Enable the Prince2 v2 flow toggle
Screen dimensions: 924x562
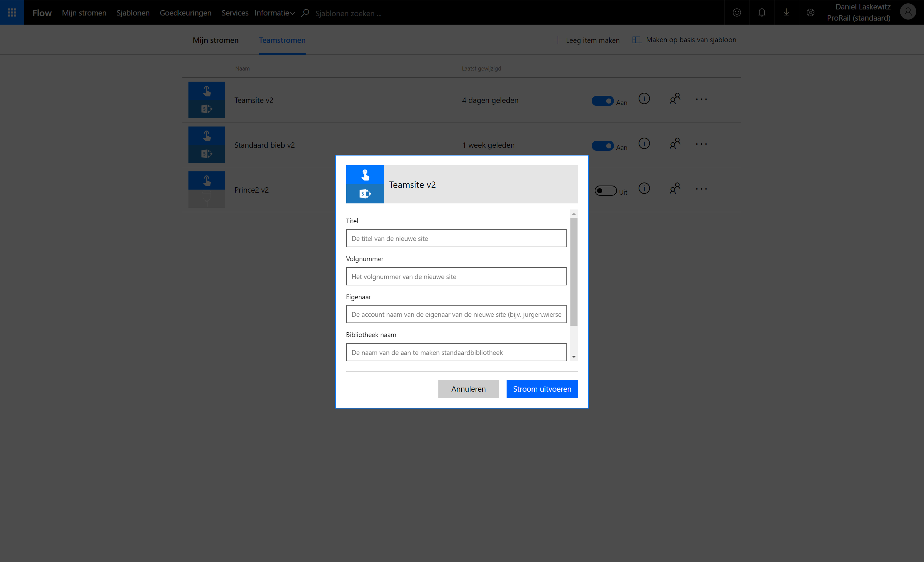click(605, 191)
